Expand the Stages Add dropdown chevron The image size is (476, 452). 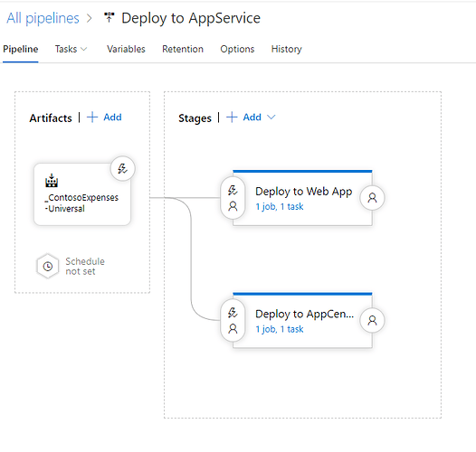[x=271, y=118]
